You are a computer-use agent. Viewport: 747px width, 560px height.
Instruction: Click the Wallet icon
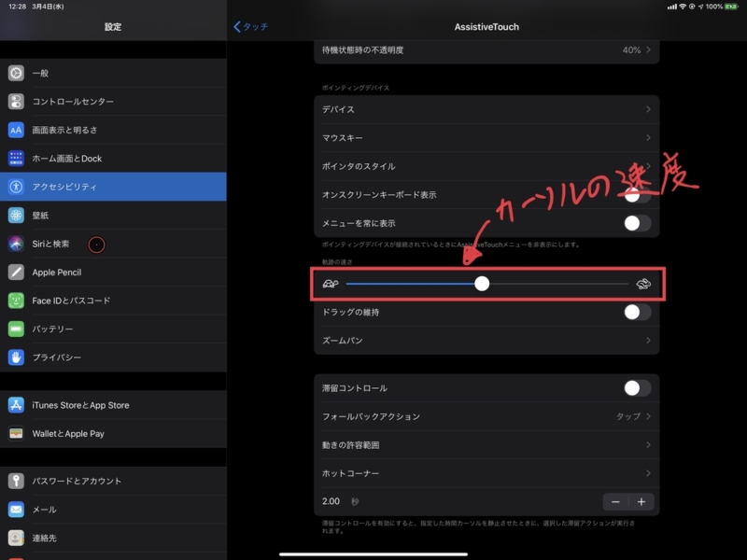pos(16,433)
